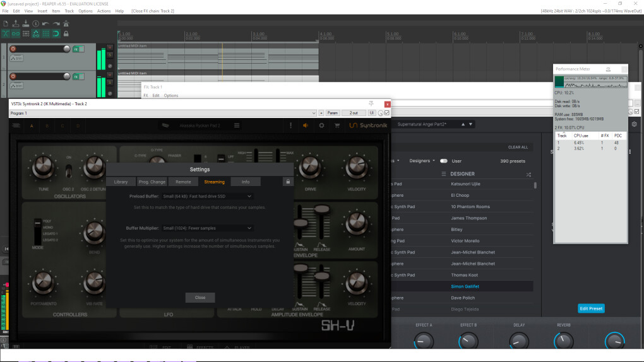Click the Redo arrow icon
Image resolution: width=644 pixels, height=362 pixels.
56,24
